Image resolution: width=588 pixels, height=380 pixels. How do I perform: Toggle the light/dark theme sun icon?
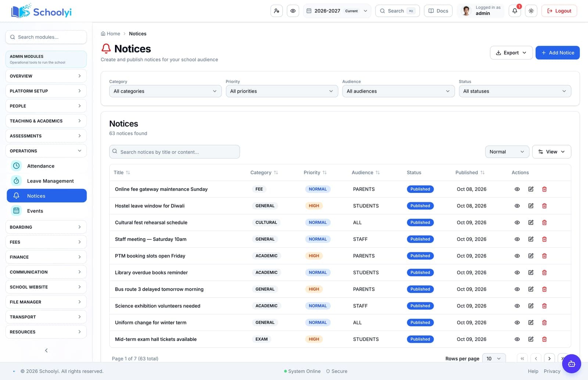click(531, 11)
